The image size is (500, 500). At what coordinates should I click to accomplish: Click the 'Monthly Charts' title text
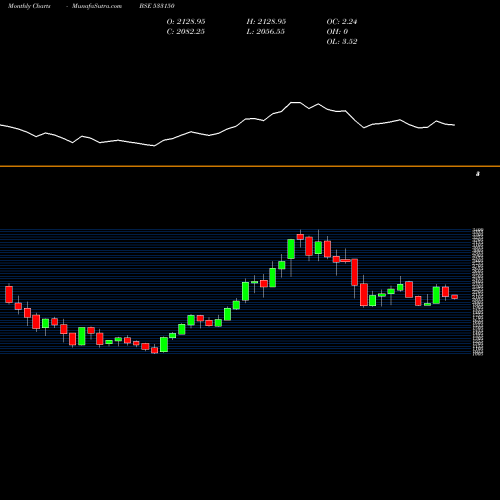coord(29,6)
